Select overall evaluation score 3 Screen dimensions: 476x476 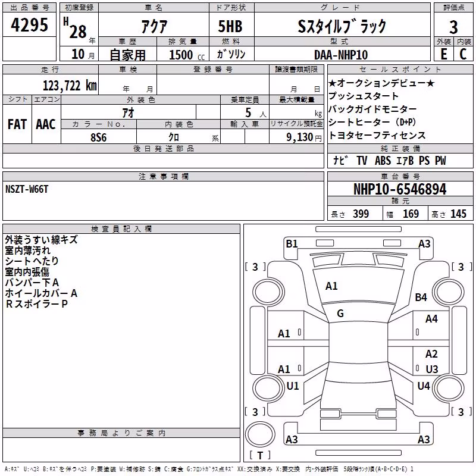(453, 27)
